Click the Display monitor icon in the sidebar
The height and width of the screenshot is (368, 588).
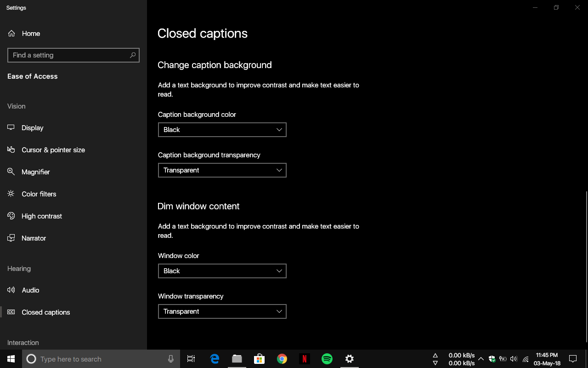click(11, 127)
